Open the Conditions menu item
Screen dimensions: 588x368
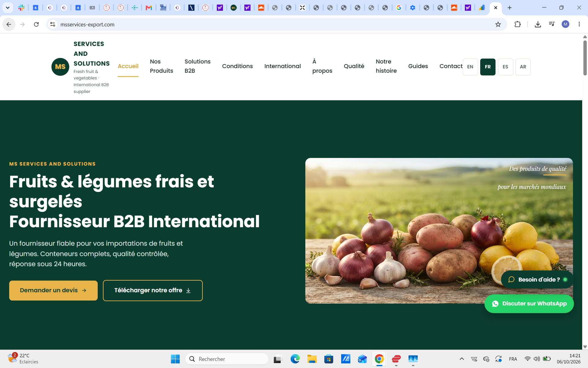point(237,66)
